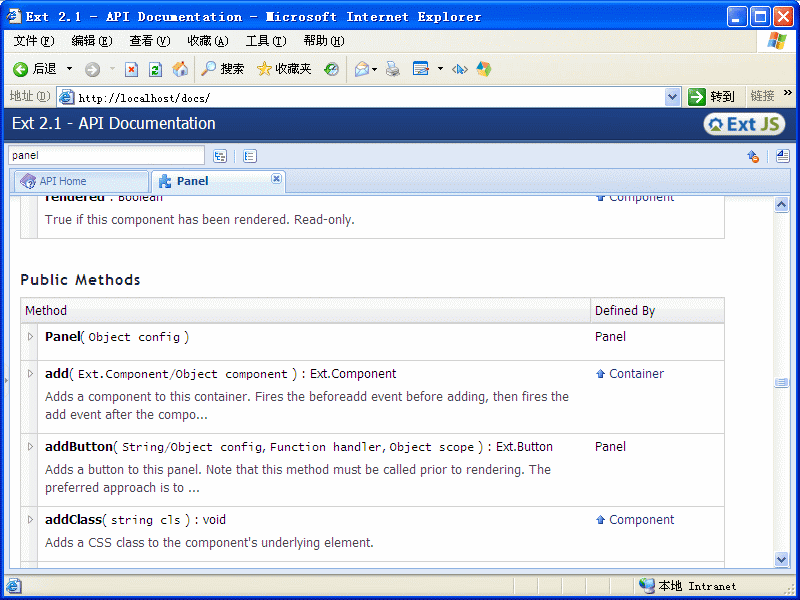Open the Mail button dropdown arrow
This screenshot has width=800, height=600.
[x=375, y=69]
